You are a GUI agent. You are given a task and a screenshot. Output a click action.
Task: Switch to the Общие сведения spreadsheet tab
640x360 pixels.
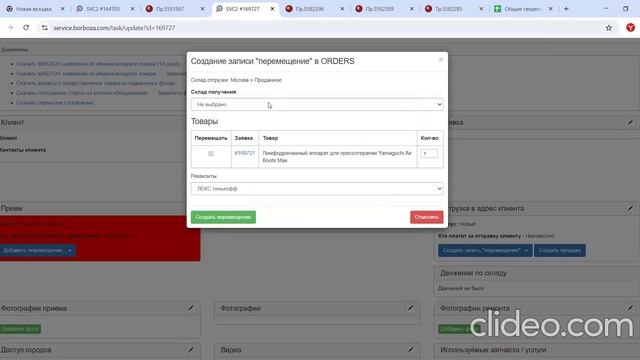pyautogui.click(x=522, y=9)
